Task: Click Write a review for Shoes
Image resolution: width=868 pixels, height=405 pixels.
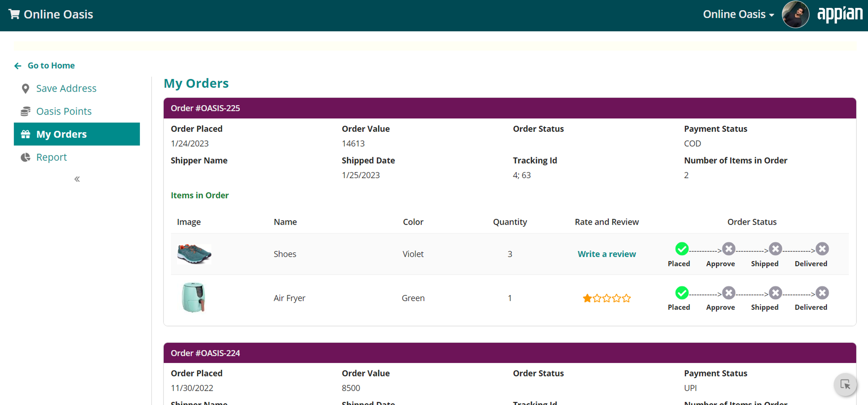Action: [606, 254]
